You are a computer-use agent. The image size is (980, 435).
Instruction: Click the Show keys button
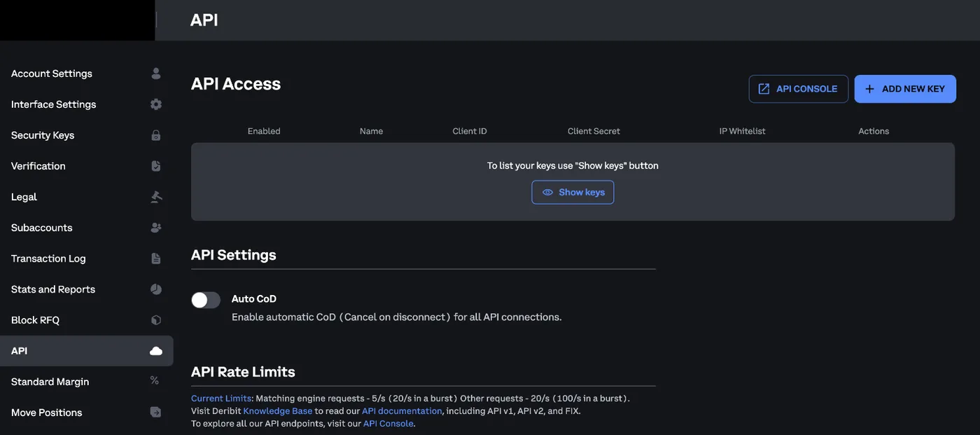[573, 193]
